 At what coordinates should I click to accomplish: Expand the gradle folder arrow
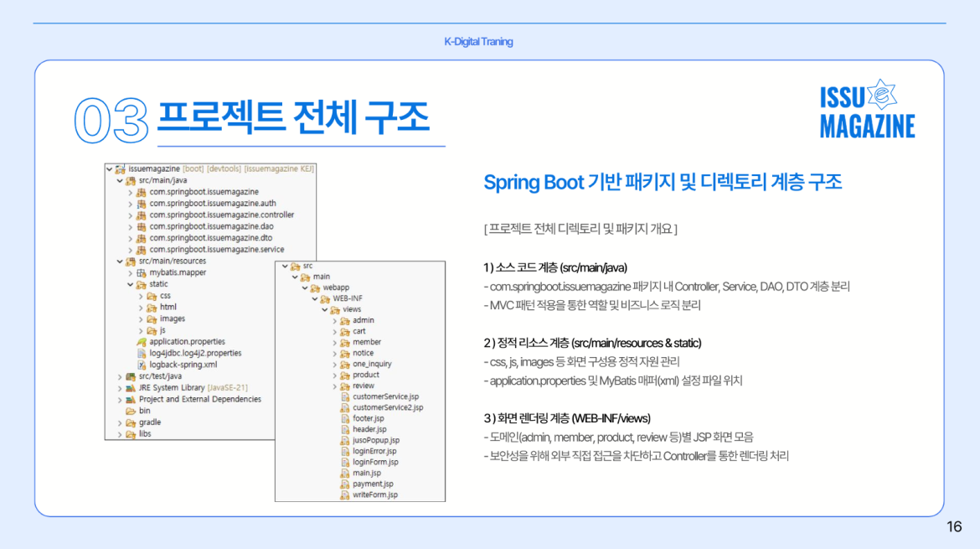[x=120, y=423]
